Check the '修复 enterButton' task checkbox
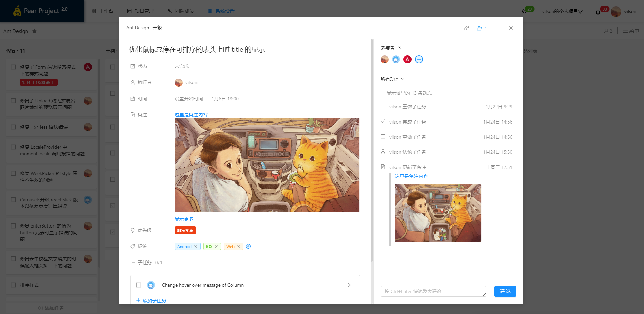Screen dimensions: 644x314 13,226
